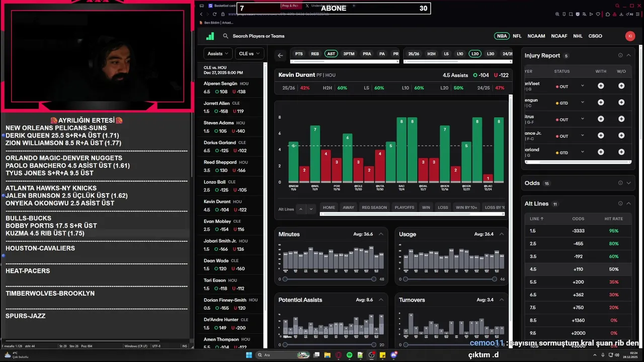This screenshot has width=644, height=362.
Task: Select the PTS stat tab
Action: [x=299, y=54]
